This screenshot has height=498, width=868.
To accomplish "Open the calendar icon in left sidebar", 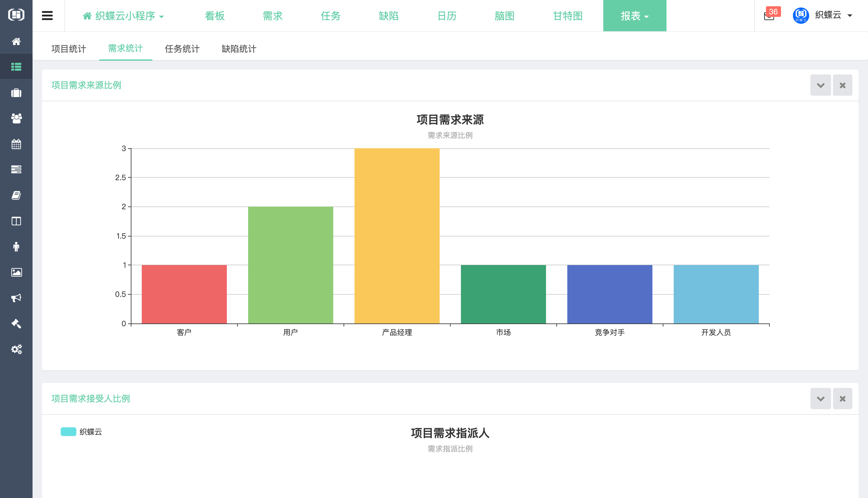I will coord(16,144).
